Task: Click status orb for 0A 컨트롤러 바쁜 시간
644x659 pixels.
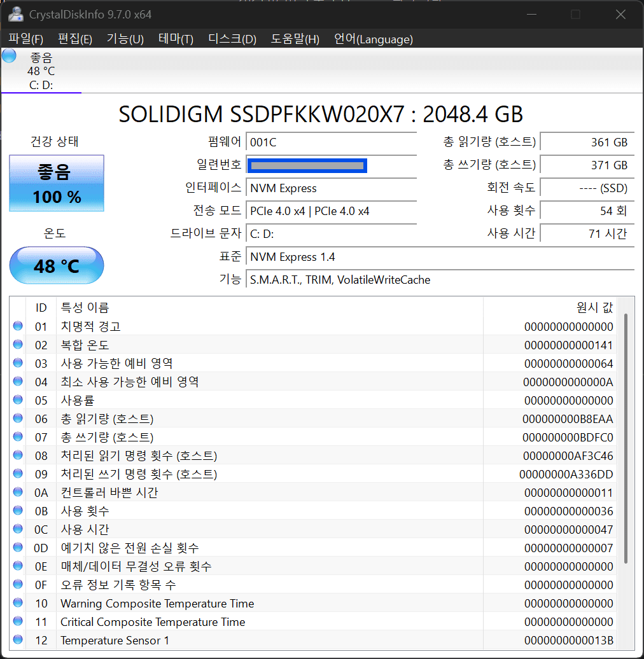Action: (18, 492)
